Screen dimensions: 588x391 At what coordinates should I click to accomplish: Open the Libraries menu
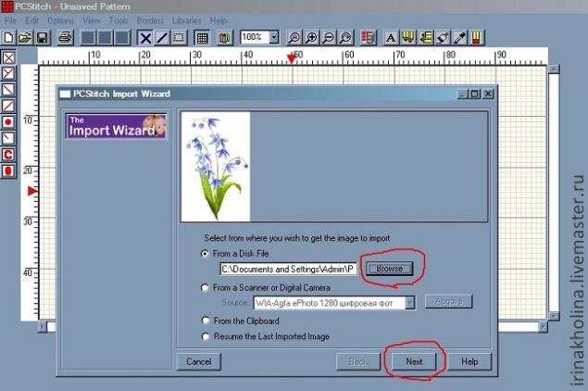(x=187, y=20)
